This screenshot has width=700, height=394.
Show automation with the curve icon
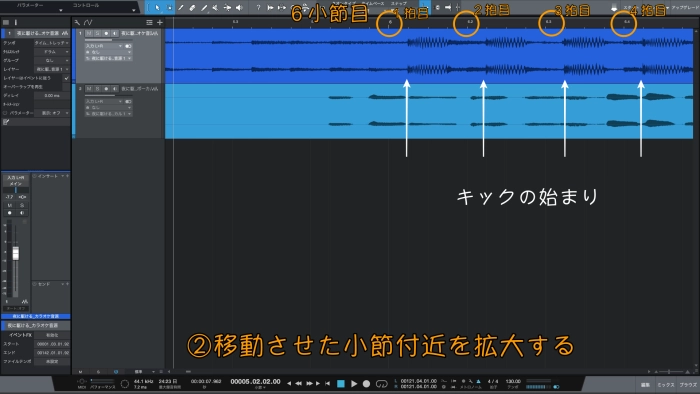(x=88, y=22)
